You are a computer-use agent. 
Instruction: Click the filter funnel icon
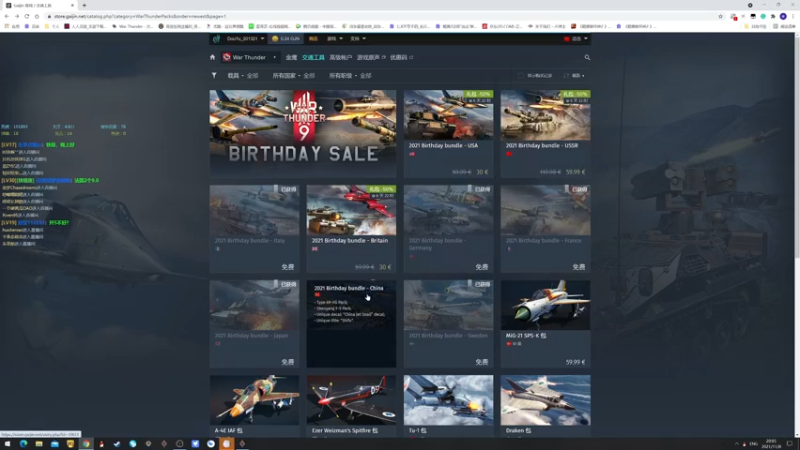(214, 76)
